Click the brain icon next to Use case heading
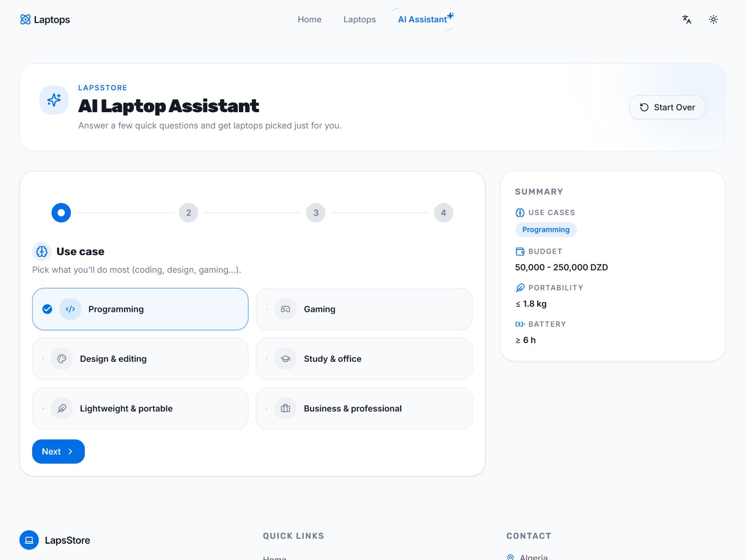Viewport: 745px width, 560px height. (x=42, y=251)
